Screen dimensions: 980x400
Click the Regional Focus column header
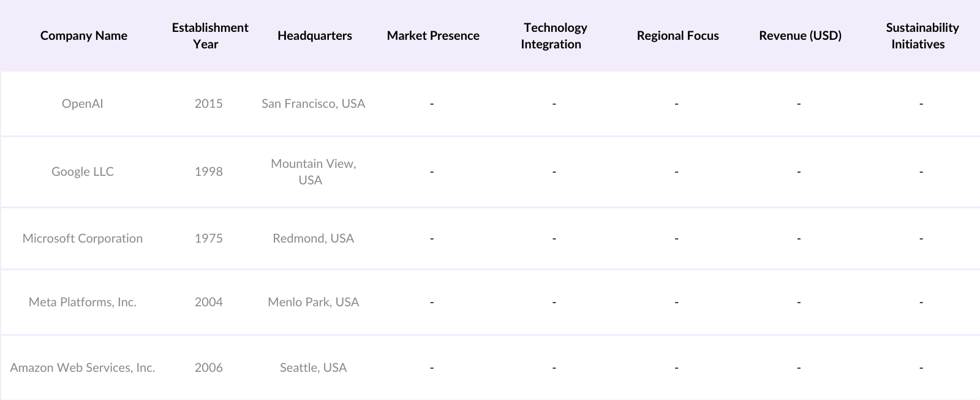677,36
